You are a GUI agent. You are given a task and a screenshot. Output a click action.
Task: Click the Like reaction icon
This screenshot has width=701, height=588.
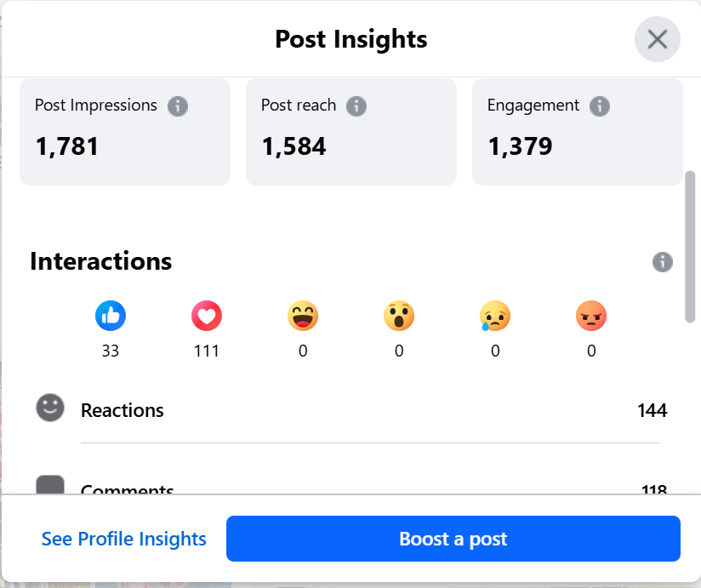pyautogui.click(x=111, y=317)
